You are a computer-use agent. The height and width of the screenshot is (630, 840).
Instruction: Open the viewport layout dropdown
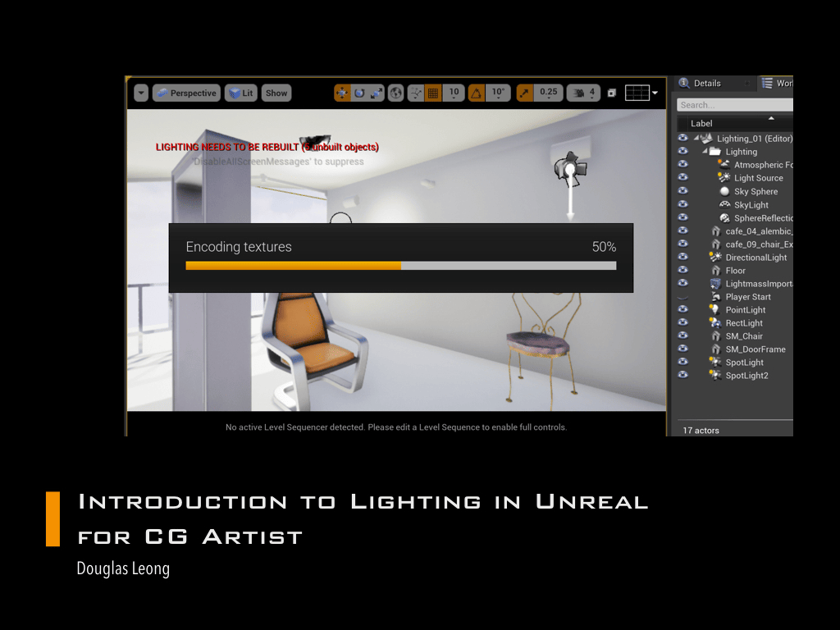[641, 94]
